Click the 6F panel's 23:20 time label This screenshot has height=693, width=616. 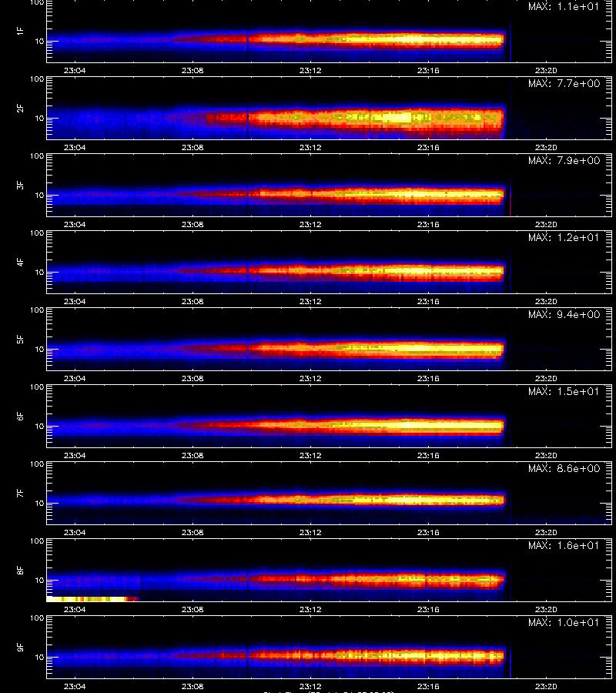click(x=546, y=455)
